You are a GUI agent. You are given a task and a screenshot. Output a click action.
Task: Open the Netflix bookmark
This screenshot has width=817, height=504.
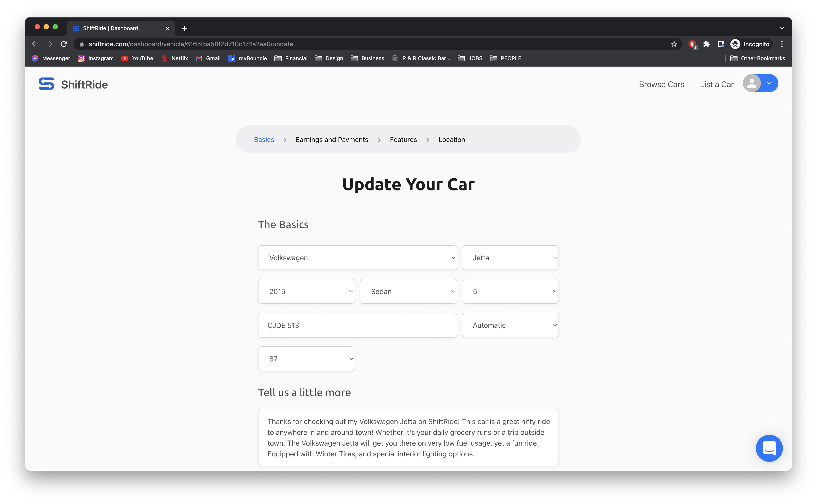pos(175,58)
